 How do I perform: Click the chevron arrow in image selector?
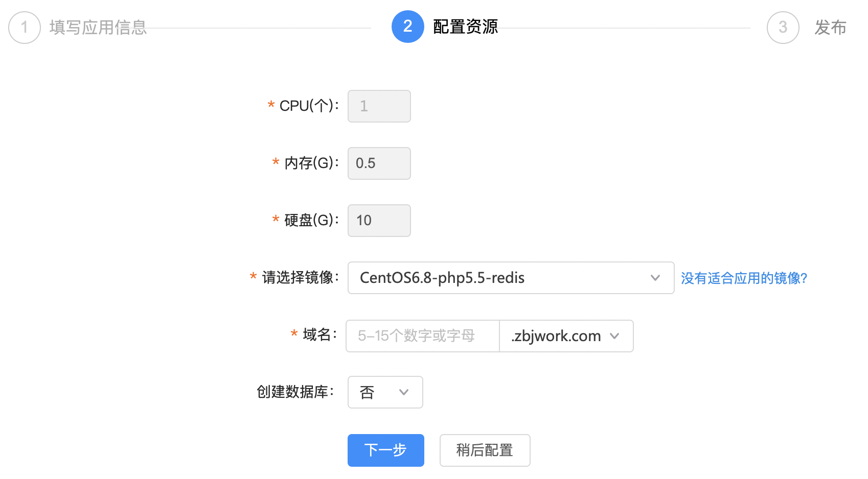[655, 278]
